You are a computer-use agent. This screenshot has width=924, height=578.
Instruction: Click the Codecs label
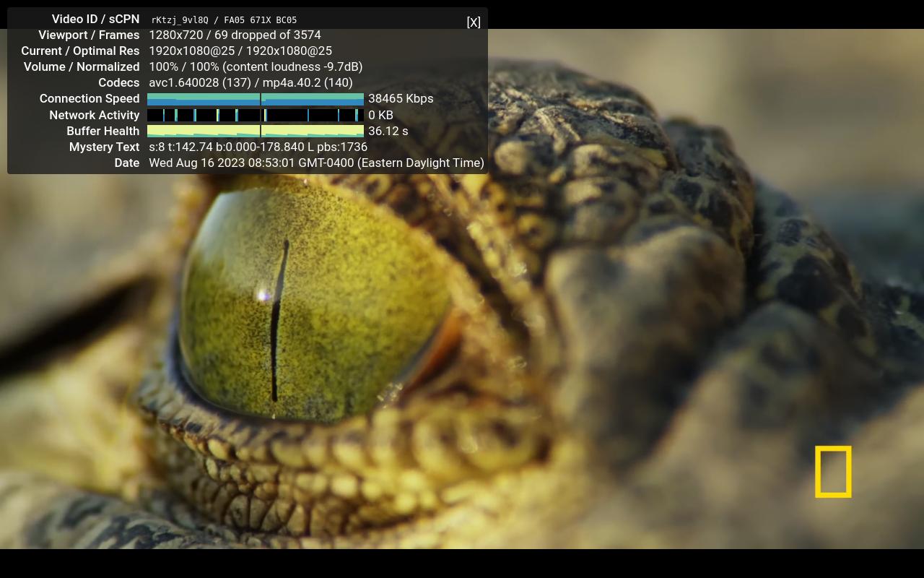pyautogui.click(x=119, y=82)
